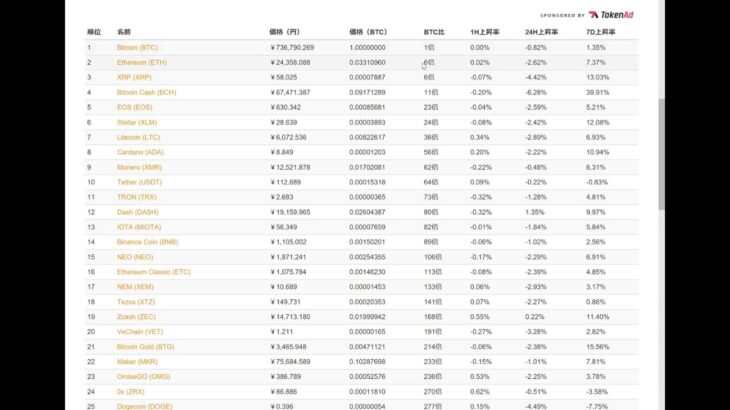Open the Monero (XMR) link
The image size is (730, 410).
pos(138,167)
